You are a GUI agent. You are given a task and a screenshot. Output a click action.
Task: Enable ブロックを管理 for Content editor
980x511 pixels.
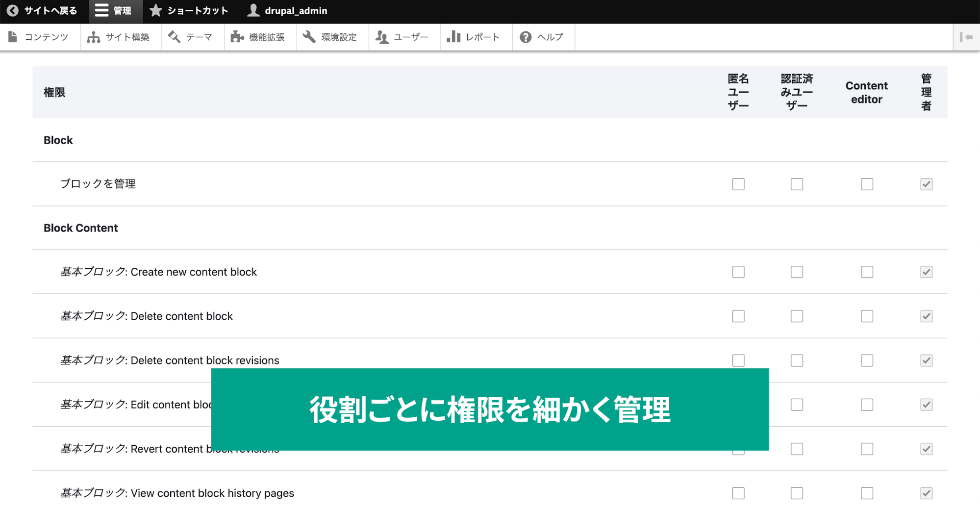(867, 184)
